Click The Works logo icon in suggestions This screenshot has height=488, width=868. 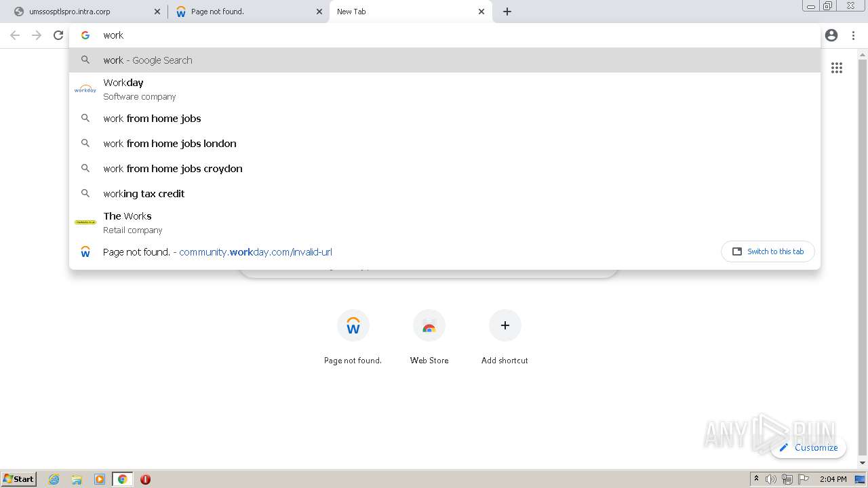coord(85,222)
